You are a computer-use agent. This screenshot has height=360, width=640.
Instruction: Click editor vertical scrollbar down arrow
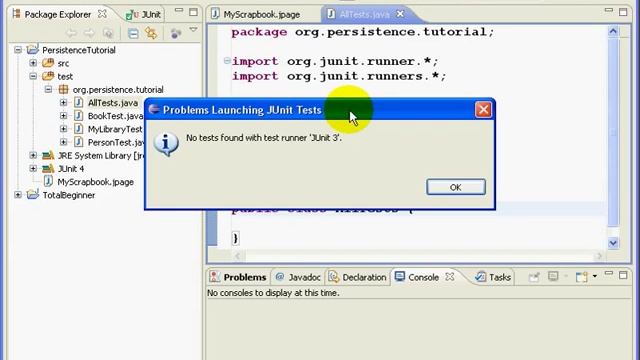pos(613,243)
